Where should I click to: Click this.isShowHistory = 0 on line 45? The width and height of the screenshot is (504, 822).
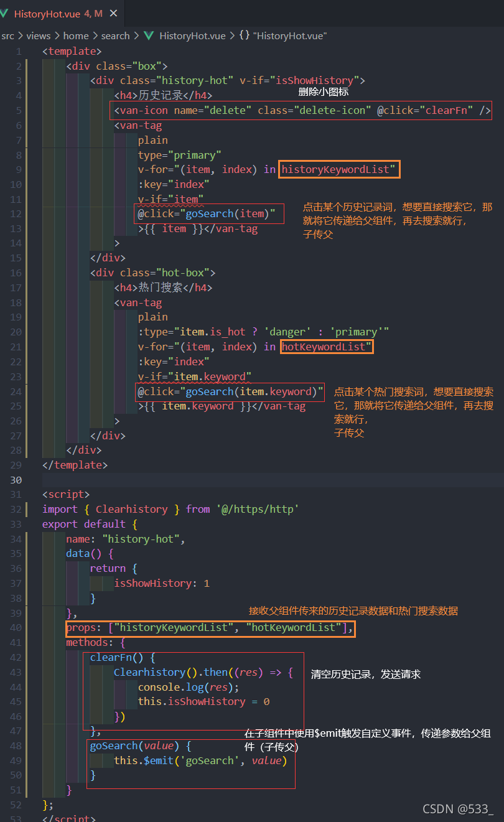click(204, 702)
